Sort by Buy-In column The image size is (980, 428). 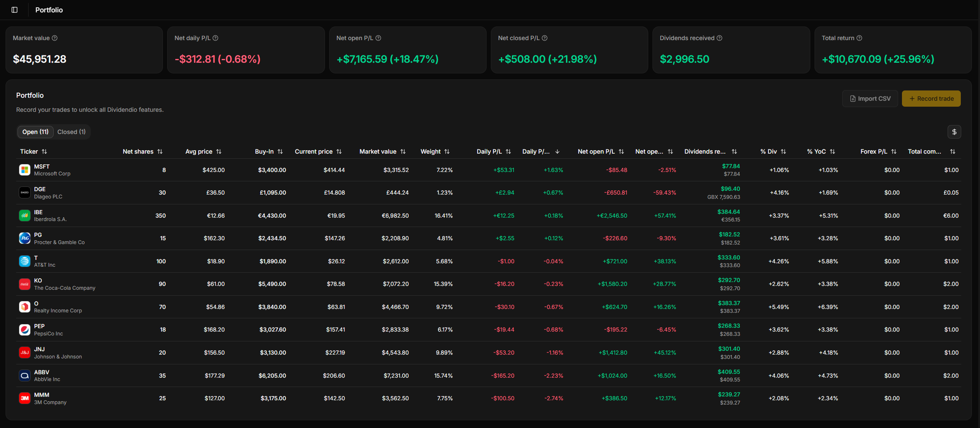pos(269,151)
